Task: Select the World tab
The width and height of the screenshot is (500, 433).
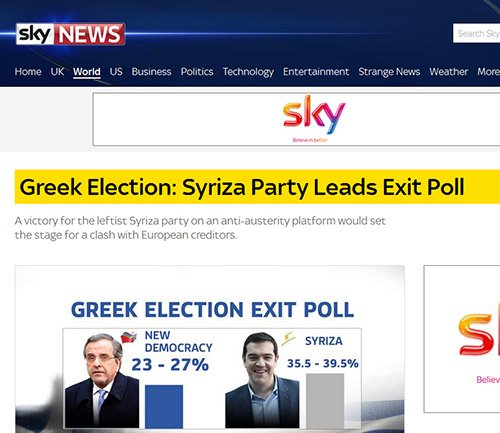Action: click(87, 72)
